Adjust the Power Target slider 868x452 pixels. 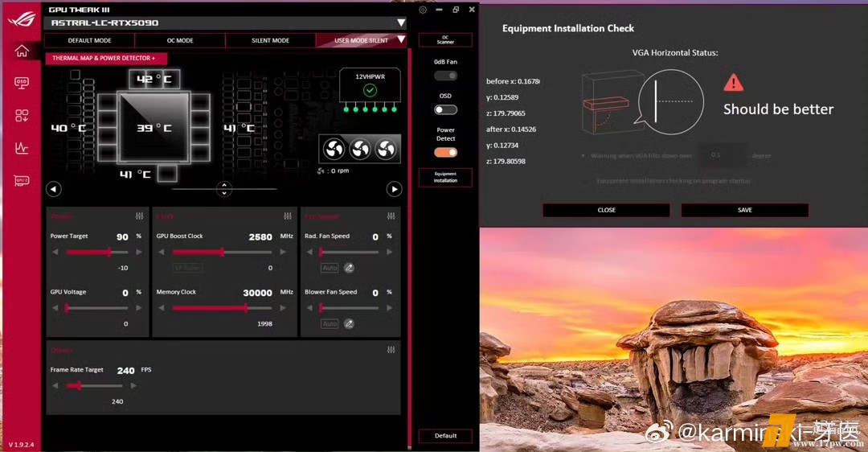pos(97,252)
